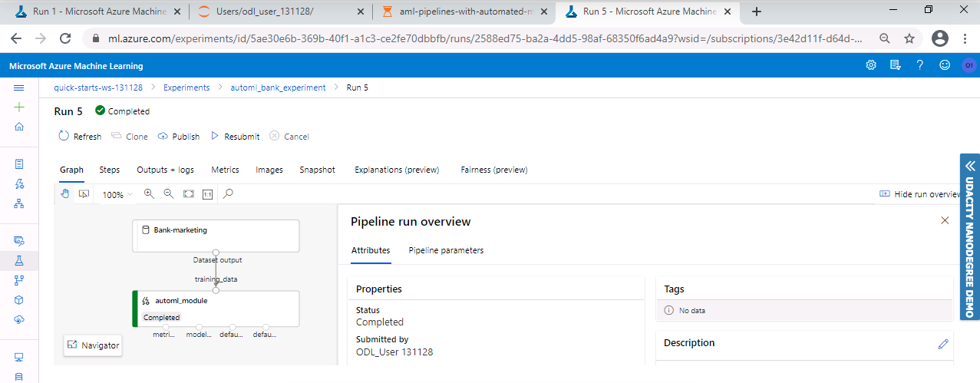980x383 pixels.
Task: Open the user account avatar
Action: [x=968, y=66]
